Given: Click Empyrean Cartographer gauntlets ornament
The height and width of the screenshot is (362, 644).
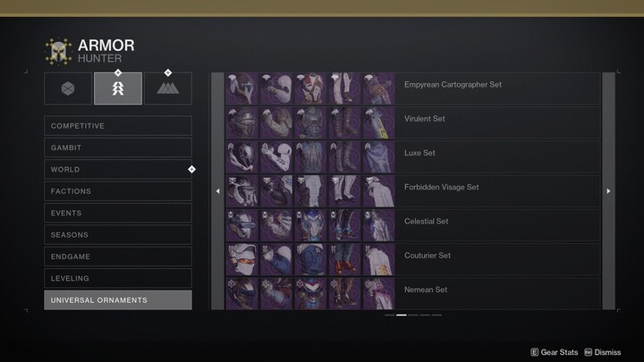Looking at the screenshot, I should click(x=276, y=88).
